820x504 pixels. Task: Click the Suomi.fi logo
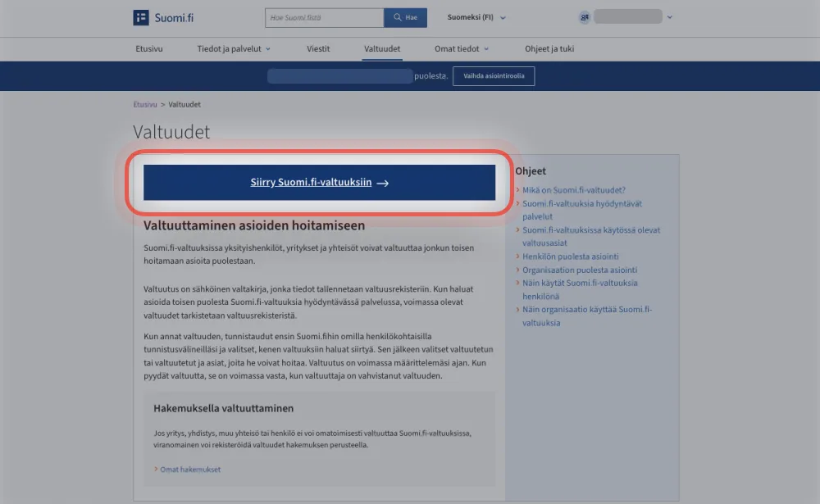163,18
